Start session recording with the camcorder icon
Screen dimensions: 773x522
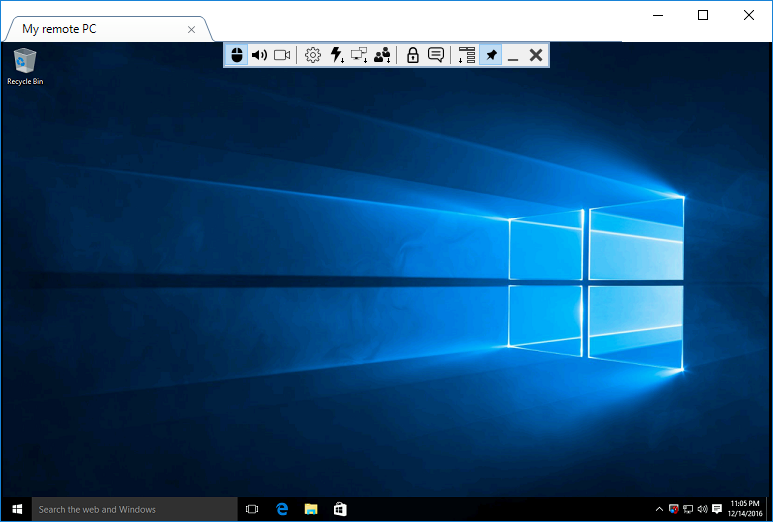point(282,55)
